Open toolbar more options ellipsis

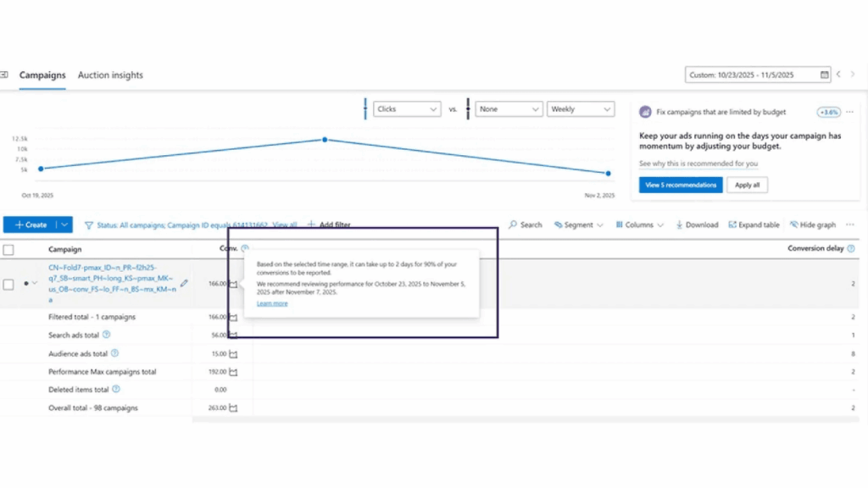pyautogui.click(x=849, y=225)
